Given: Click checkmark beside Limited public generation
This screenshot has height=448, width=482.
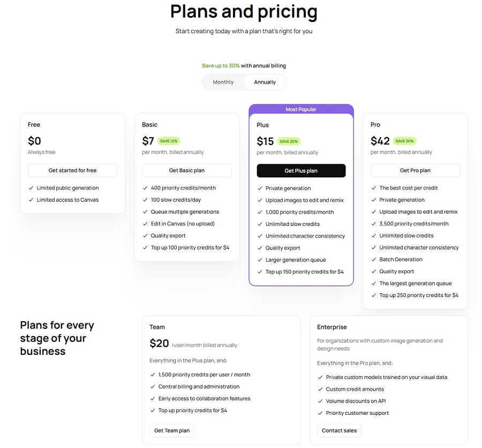Looking at the screenshot, I should point(31,188).
